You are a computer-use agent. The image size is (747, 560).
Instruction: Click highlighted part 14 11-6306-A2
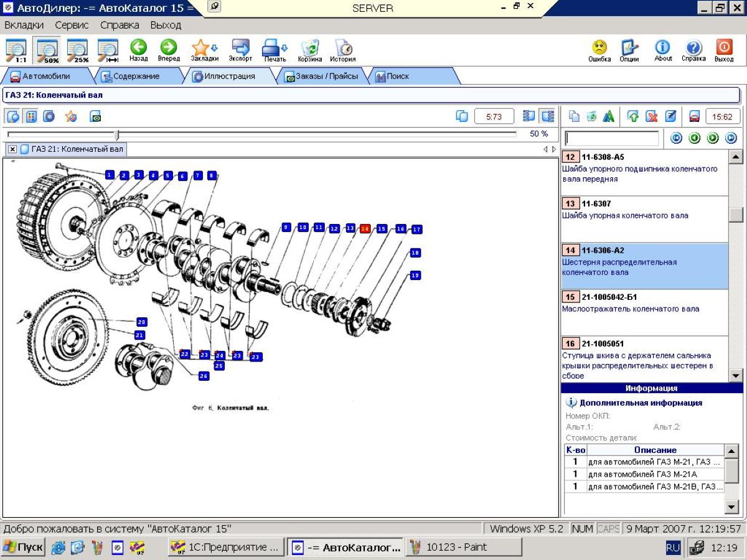(644, 266)
